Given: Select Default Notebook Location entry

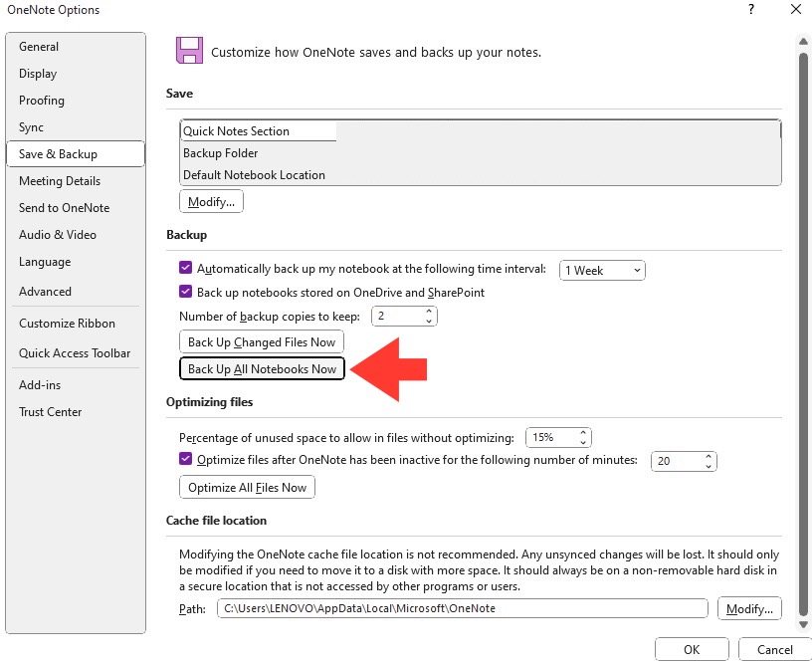Looking at the screenshot, I should pos(254,175).
